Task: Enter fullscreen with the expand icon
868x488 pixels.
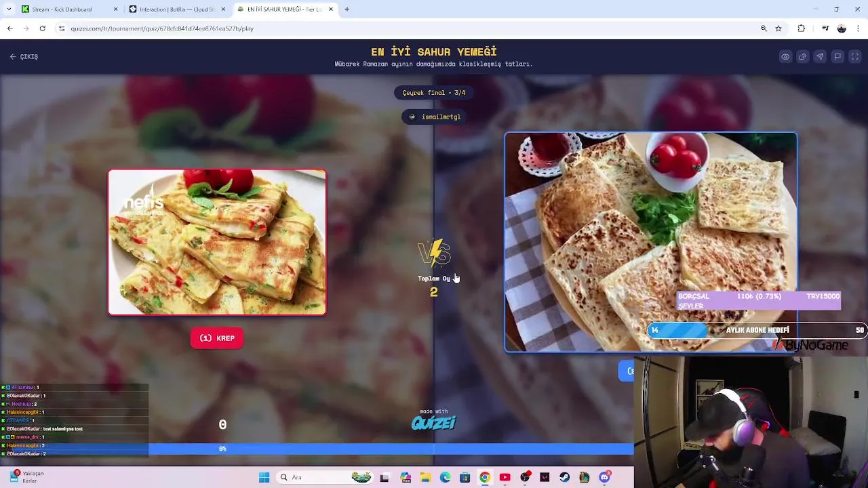Action: 855,57
